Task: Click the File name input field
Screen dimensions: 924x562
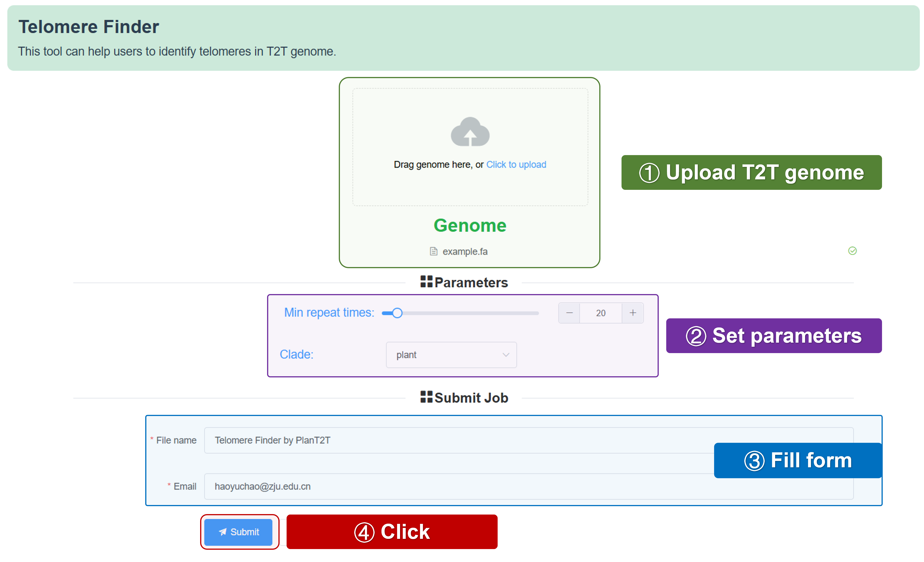Action: coord(450,440)
